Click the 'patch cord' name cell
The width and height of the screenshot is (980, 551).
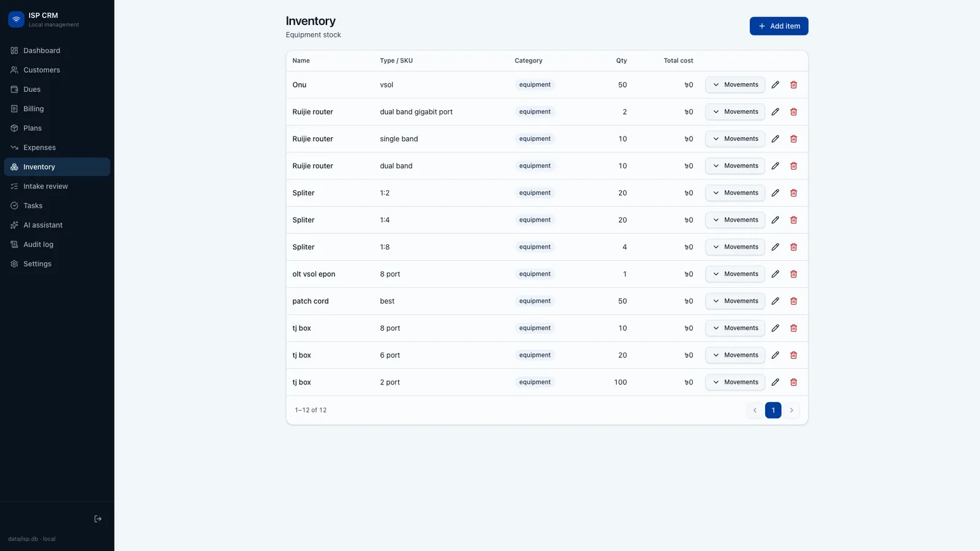pos(311,301)
